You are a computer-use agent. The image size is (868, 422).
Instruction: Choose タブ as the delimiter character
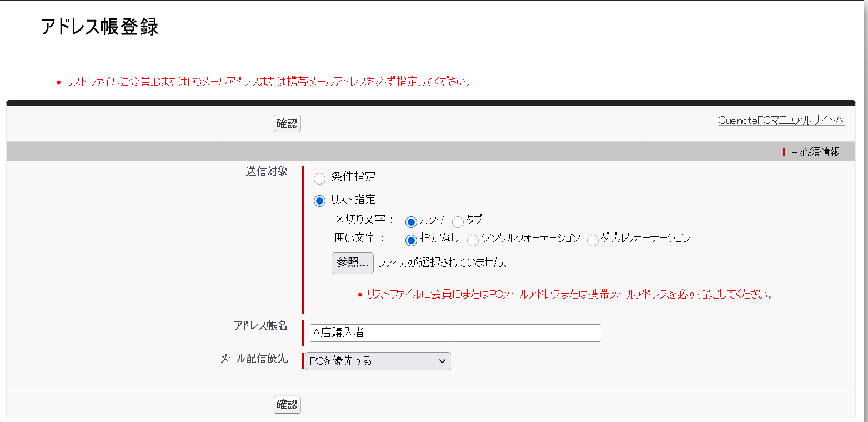457,221
